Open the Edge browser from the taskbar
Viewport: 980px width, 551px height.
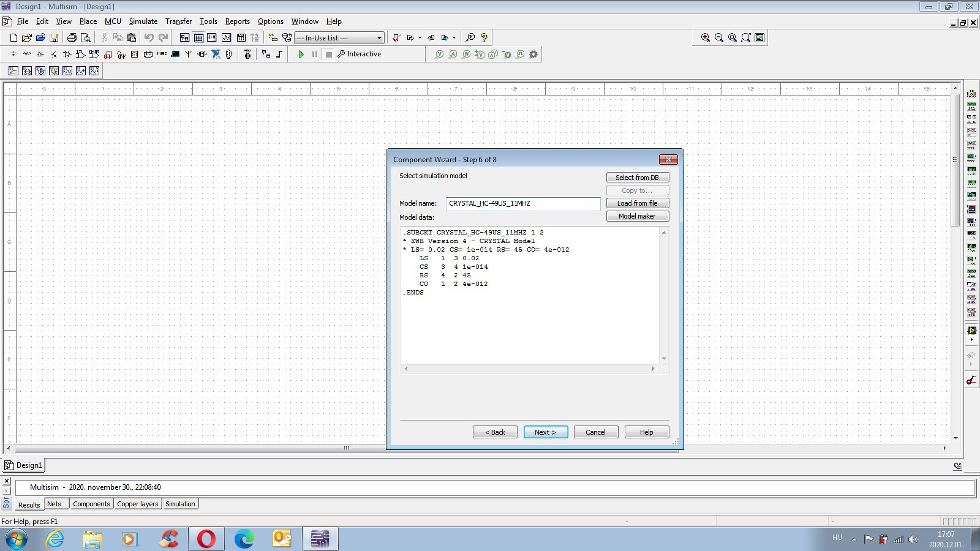click(244, 539)
